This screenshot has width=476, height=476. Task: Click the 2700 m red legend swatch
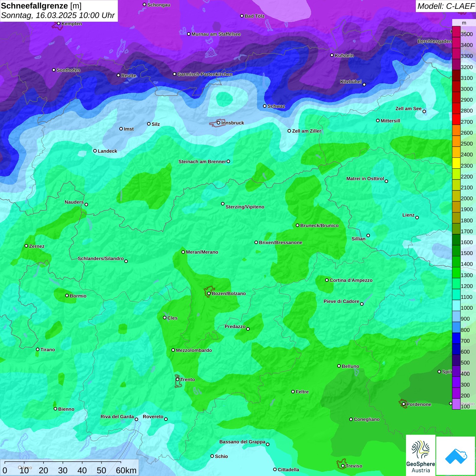(x=456, y=119)
